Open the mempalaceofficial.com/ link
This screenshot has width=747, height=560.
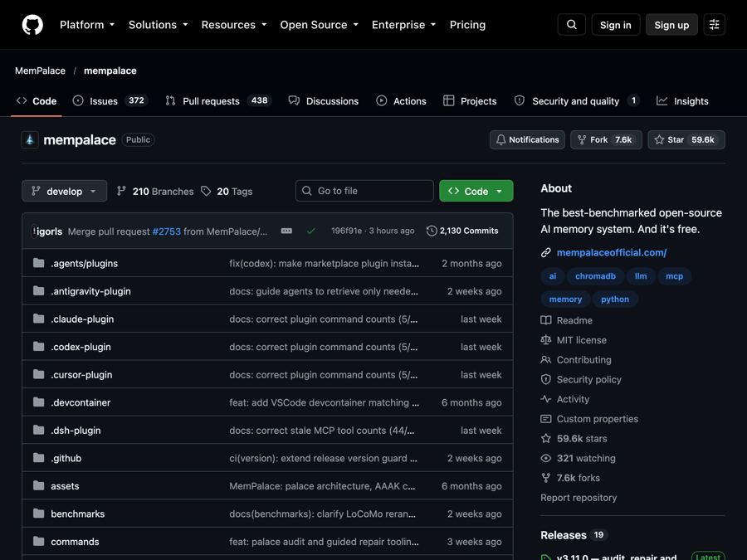(612, 253)
